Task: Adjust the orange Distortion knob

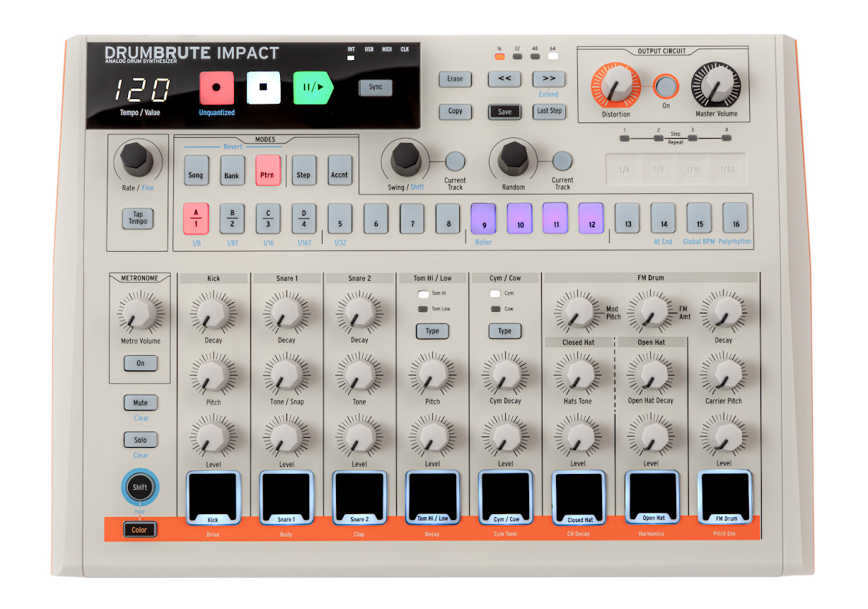Action: [x=615, y=86]
